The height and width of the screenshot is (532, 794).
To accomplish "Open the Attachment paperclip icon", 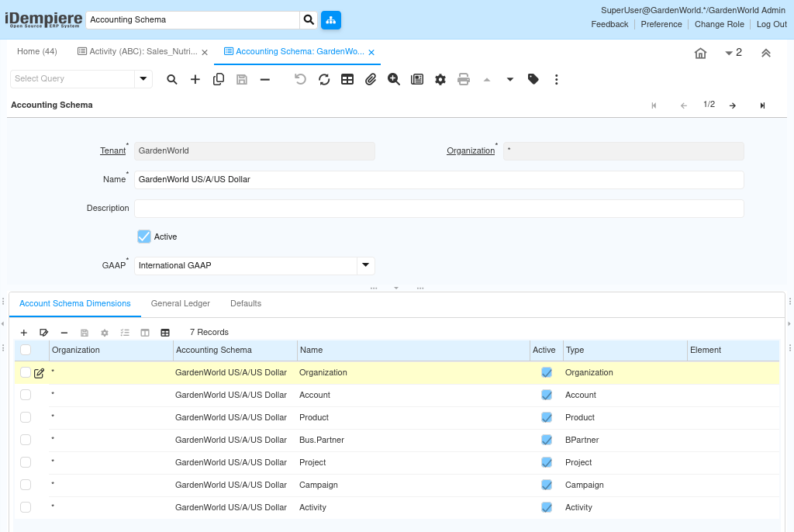I will pyautogui.click(x=371, y=79).
